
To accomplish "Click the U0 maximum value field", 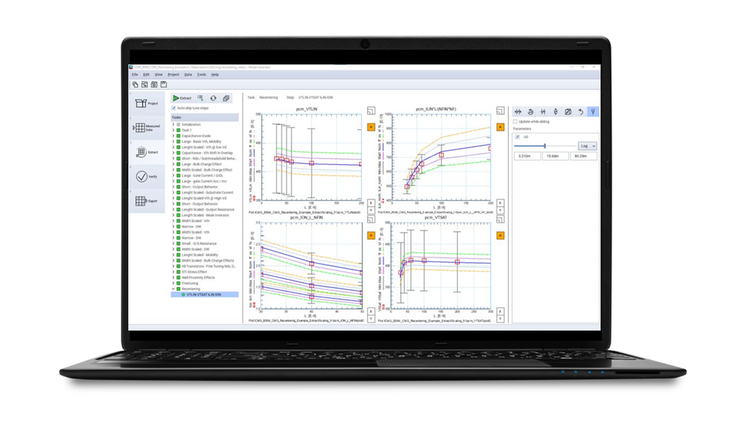I will pyautogui.click(x=584, y=156).
